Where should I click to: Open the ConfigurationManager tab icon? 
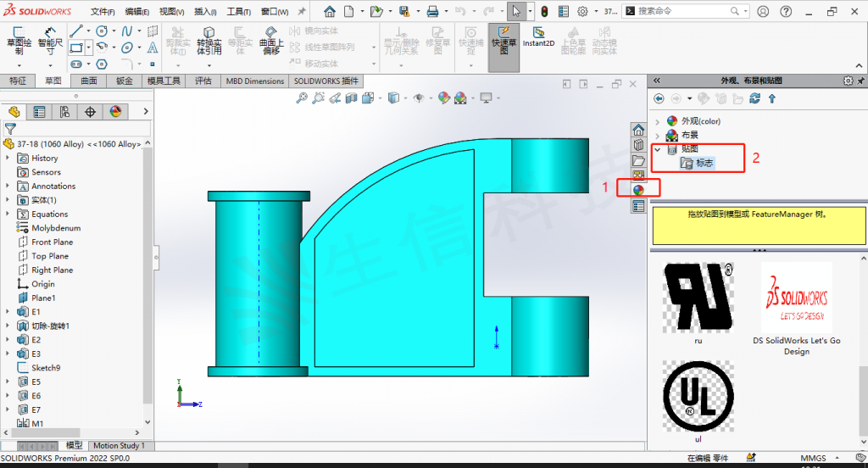pos(64,112)
